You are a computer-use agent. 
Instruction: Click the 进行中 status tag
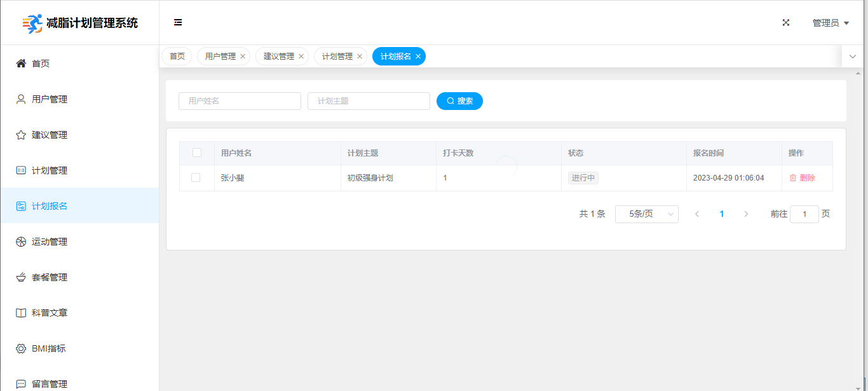pyautogui.click(x=583, y=178)
